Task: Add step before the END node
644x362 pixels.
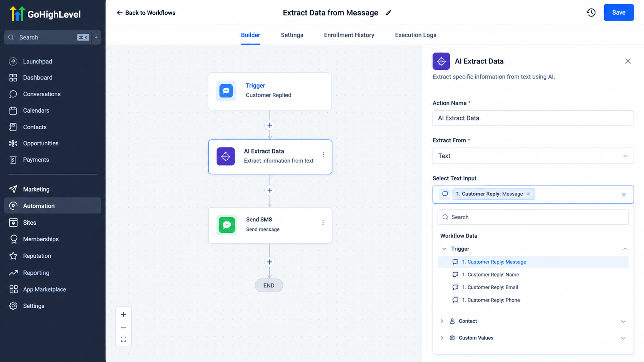Action: 270,262
